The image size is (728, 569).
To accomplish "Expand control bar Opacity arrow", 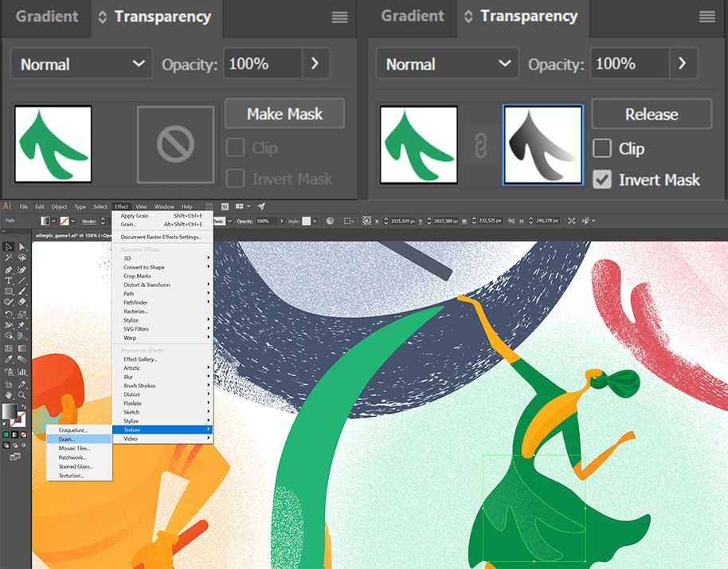I will coord(282,221).
